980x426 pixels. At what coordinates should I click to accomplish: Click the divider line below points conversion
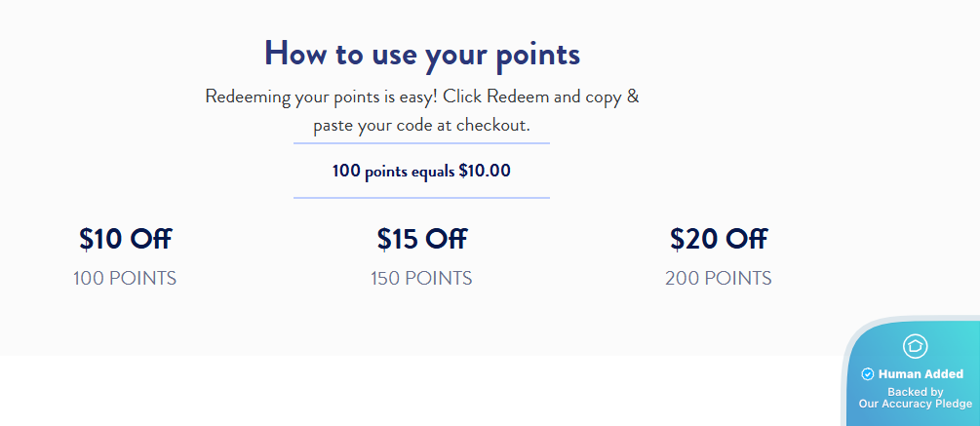(421, 198)
